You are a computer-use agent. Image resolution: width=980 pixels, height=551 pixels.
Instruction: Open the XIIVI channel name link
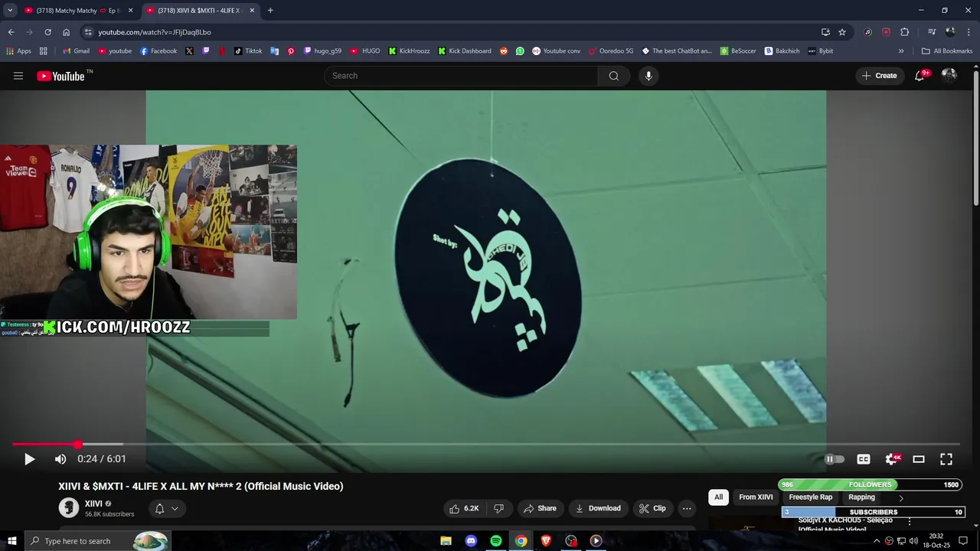pos(93,504)
